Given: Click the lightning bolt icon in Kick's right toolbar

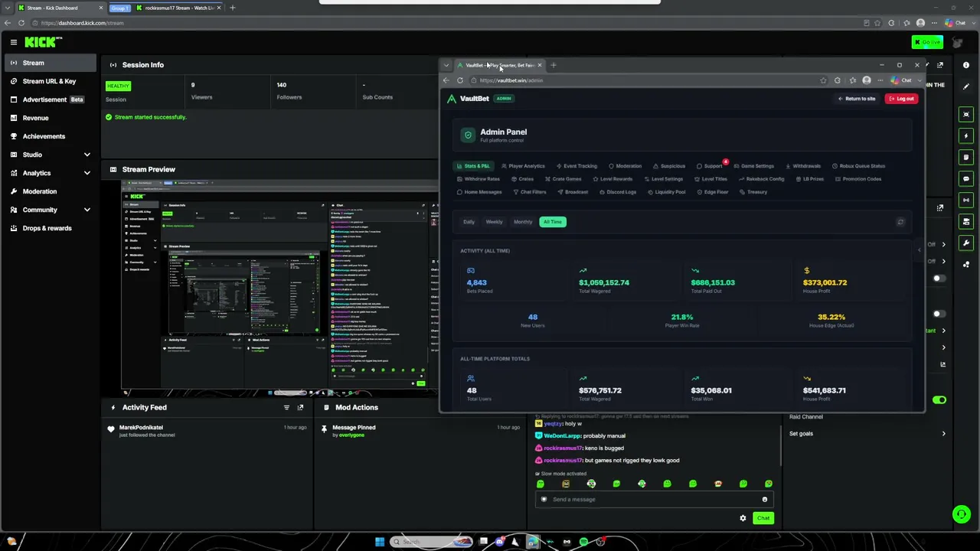Looking at the screenshot, I should coord(966,135).
